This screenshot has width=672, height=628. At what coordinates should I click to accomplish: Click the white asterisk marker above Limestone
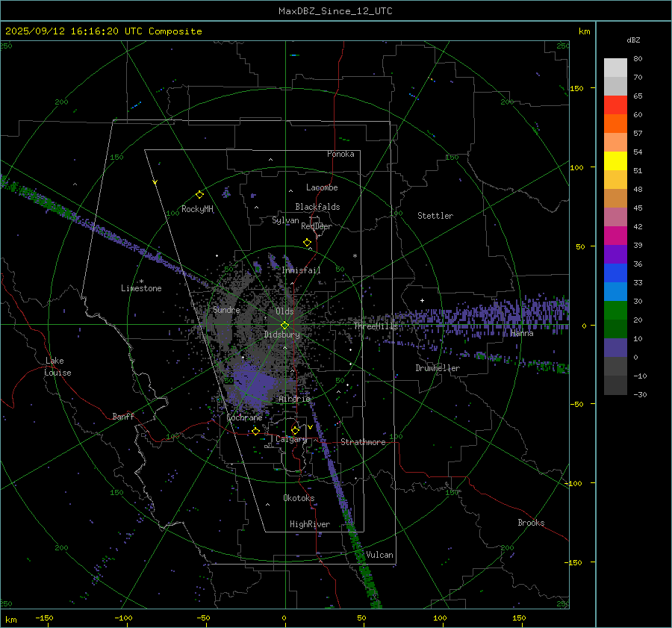(141, 282)
